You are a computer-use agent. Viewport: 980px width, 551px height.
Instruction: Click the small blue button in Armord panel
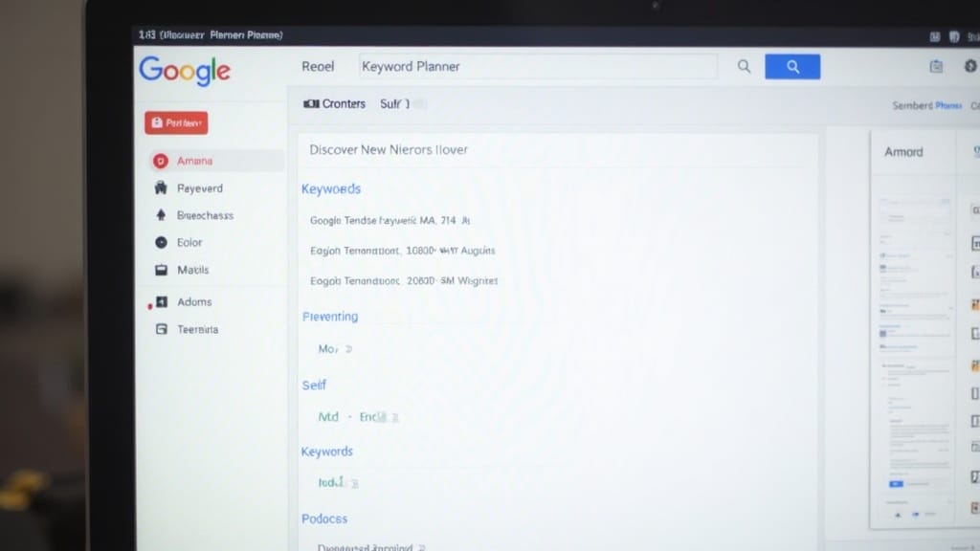896,483
